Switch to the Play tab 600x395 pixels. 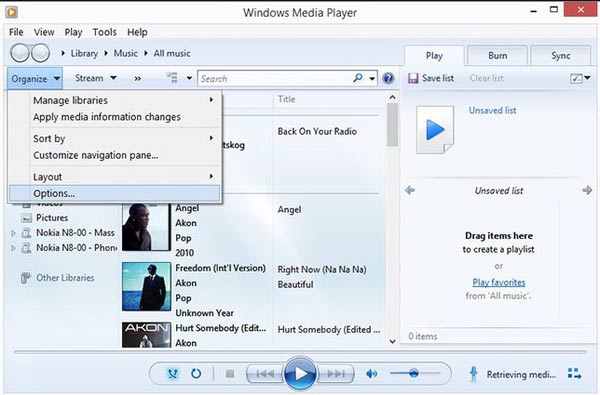click(x=434, y=56)
